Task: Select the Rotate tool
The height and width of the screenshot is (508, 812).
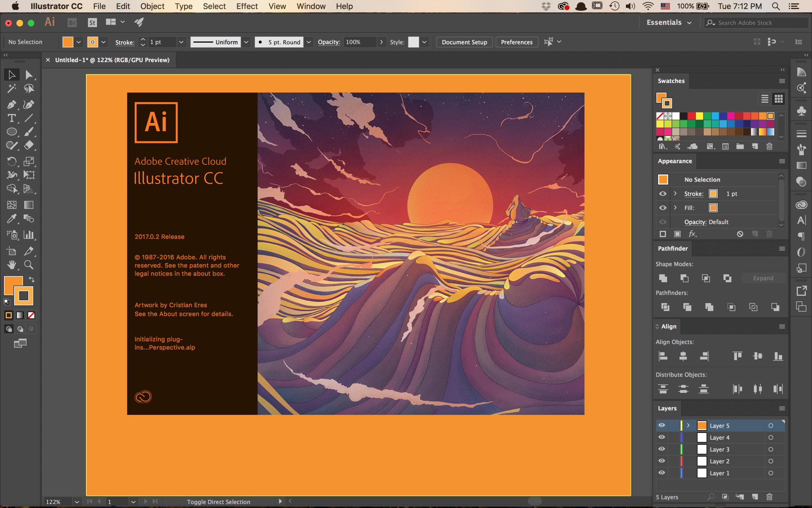Action: pyautogui.click(x=11, y=161)
